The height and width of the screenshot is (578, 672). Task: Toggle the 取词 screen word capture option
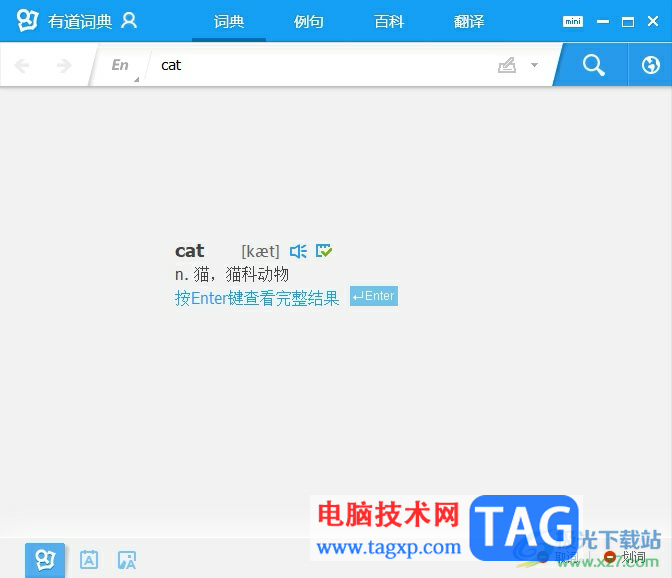click(559, 557)
